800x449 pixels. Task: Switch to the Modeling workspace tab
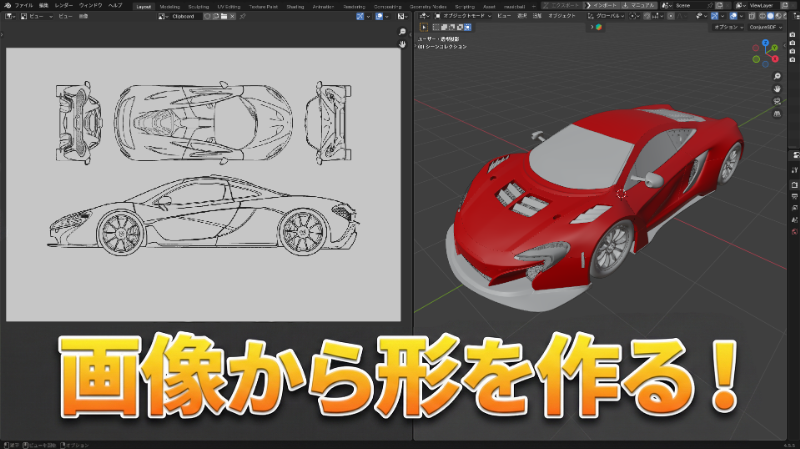coord(170,5)
